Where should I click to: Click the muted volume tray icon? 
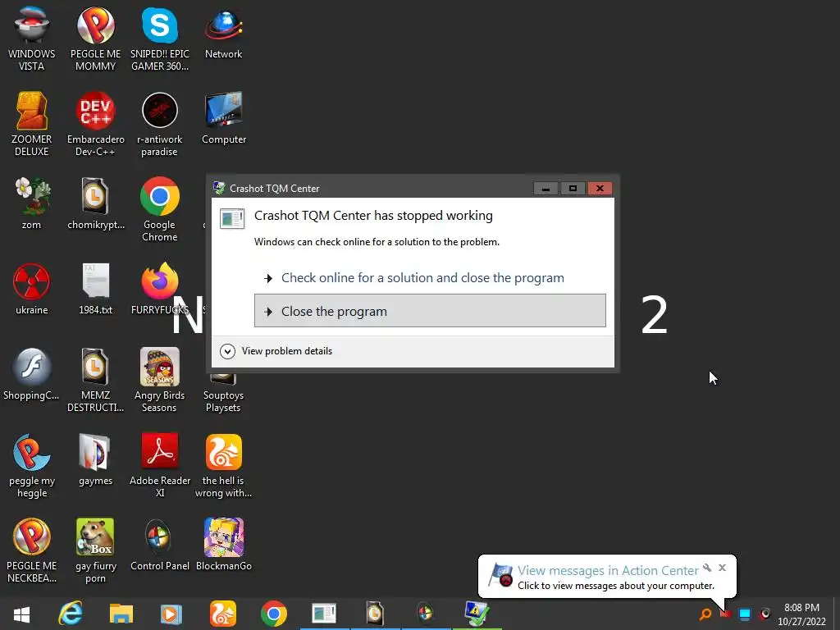tap(765, 614)
